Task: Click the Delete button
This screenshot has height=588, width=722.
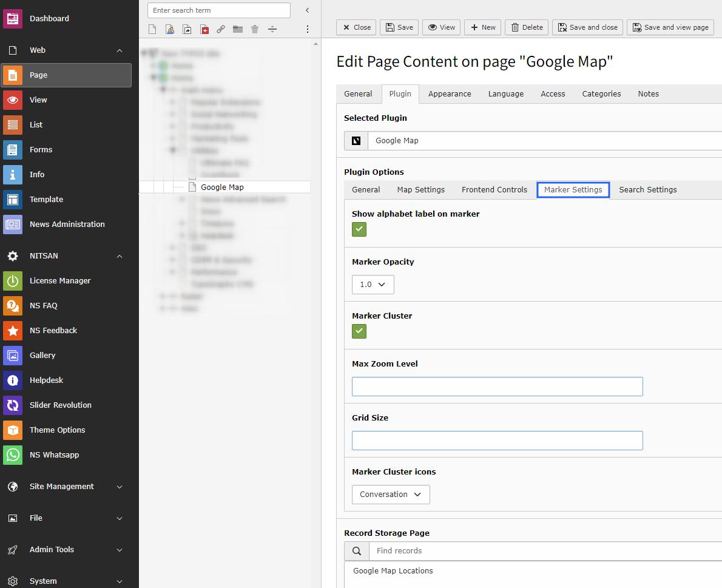Action: (x=527, y=27)
